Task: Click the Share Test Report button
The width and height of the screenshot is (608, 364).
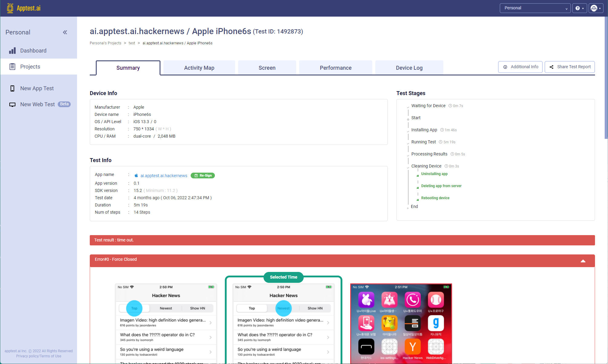Action: tap(570, 67)
